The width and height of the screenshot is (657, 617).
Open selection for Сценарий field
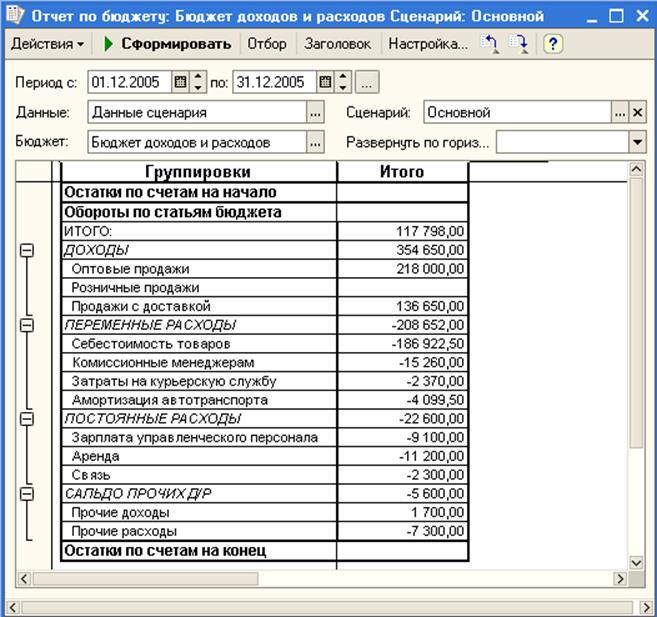click(x=620, y=112)
